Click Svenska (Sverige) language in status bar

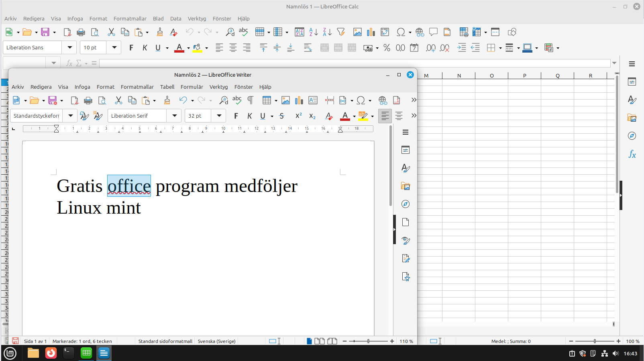pos(217,341)
